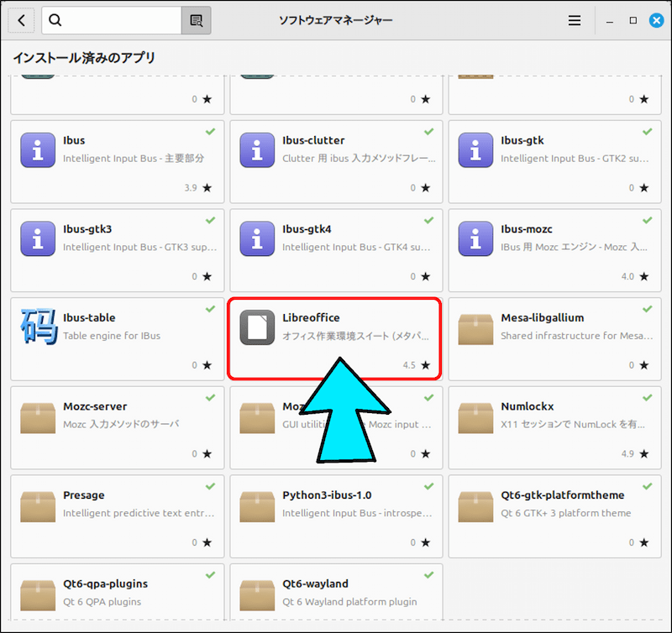Viewport: 672px width, 633px height.
Task: Select the Ibus Intelligent Input Bus icon
Action: [37, 151]
